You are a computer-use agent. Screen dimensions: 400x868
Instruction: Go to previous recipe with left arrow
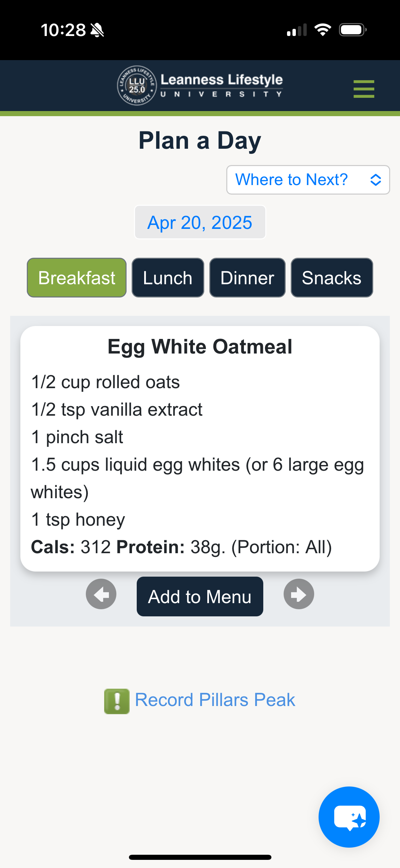point(101,594)
